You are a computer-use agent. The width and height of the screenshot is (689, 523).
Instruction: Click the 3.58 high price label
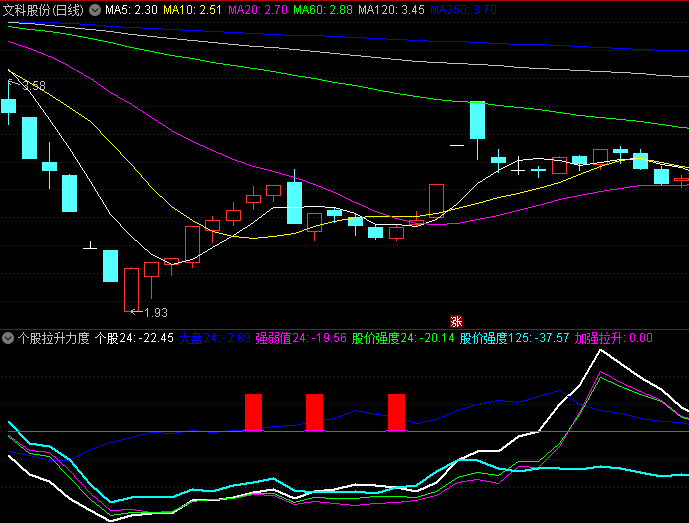coord(34,86)
